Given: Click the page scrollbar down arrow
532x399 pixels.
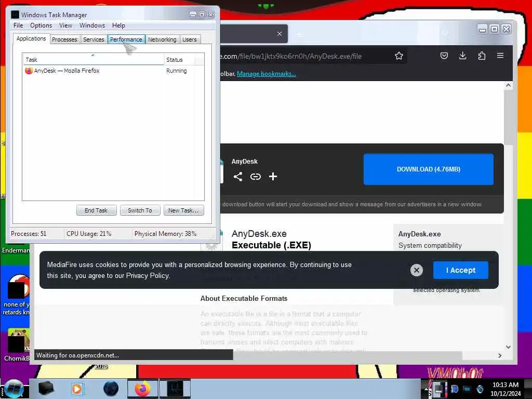Looking at the screenshot, I should (x=508, y=347).
